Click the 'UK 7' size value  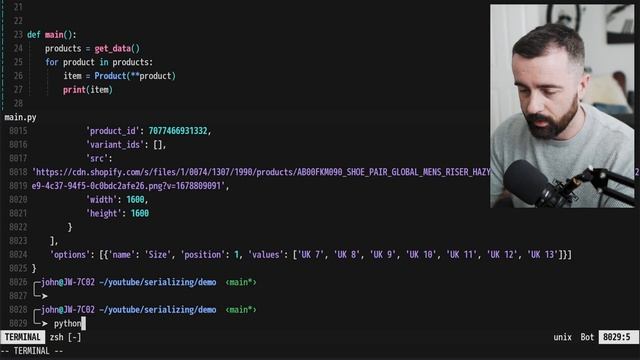coord(311,255)
